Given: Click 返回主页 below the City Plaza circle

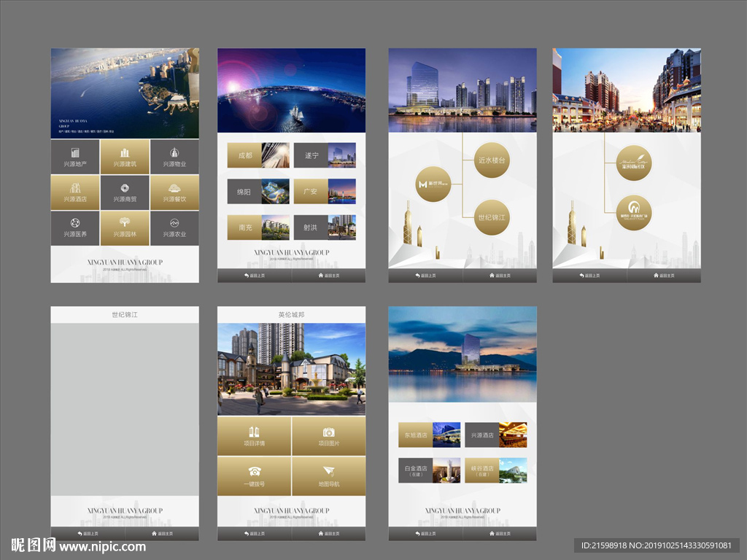Looking at the screenshot, I should coord(664,276).
